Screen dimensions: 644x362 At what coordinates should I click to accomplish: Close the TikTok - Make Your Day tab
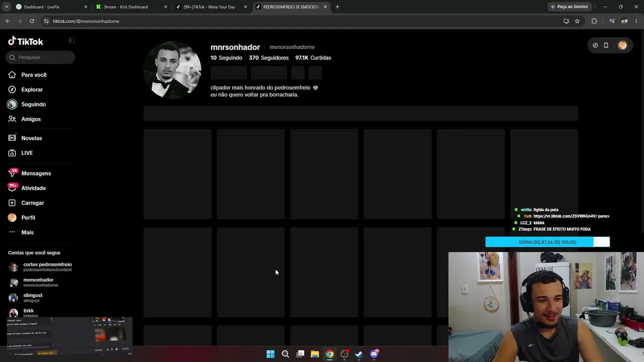246,7
